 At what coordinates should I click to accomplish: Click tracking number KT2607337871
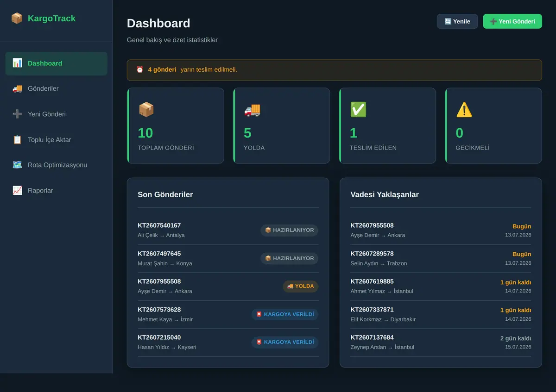click(x=372, y=310)
